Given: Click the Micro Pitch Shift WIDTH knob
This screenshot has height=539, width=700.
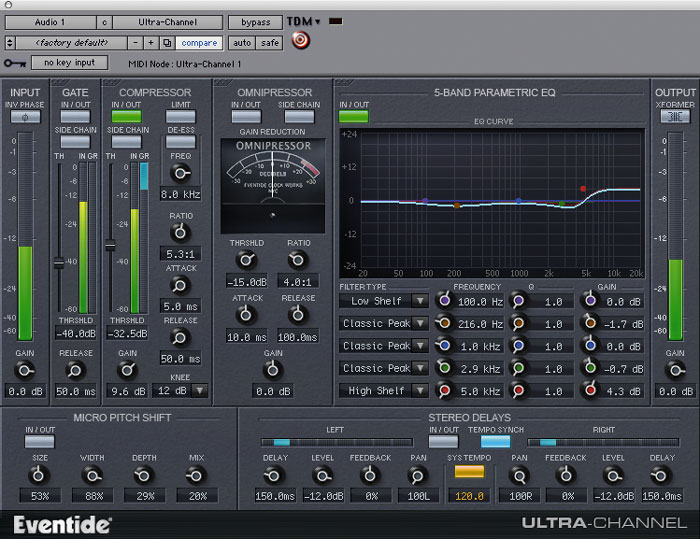Looking at the screenshot, I should click(92, 475).
